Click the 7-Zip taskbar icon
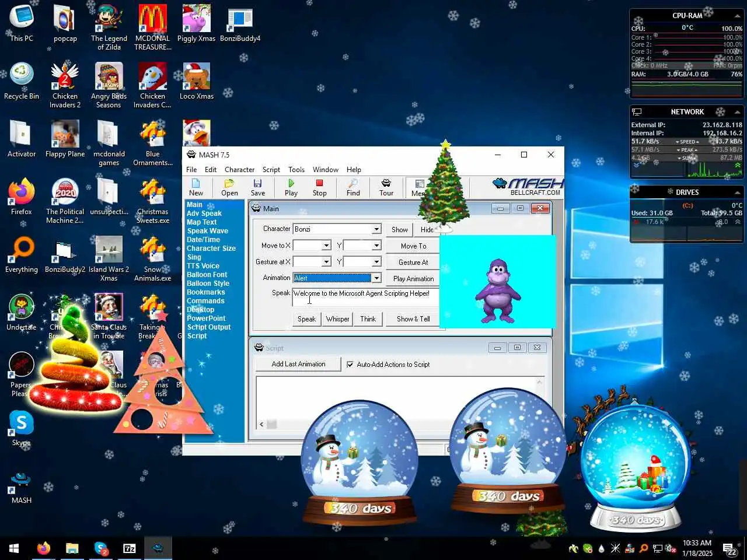Image resolution: width=747 pixels, height=560 pixels. [x=129, y=548]
